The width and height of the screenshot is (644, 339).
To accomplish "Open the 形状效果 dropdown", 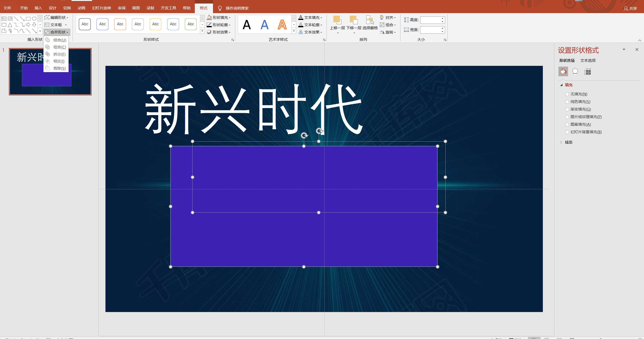I will pos(219,32).
